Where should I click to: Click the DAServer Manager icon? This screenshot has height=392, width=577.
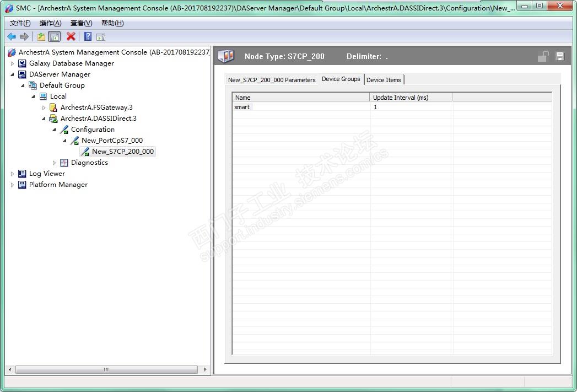(x=22, y=74)
